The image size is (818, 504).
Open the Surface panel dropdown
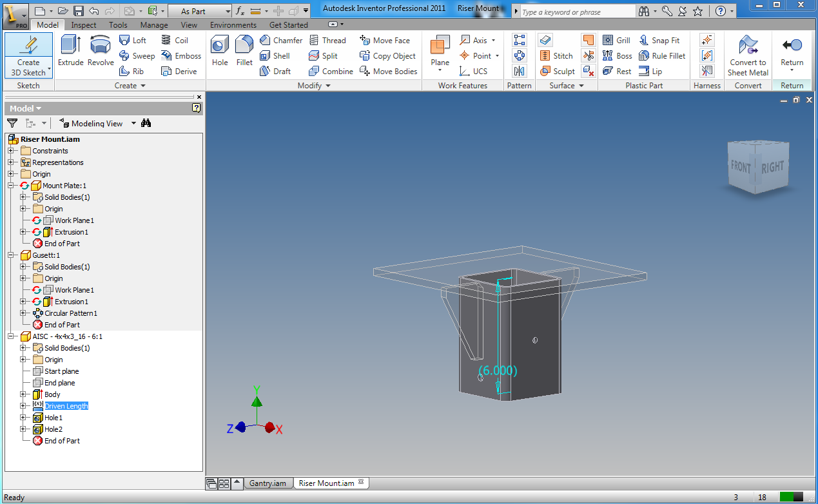tap(567, 86)
